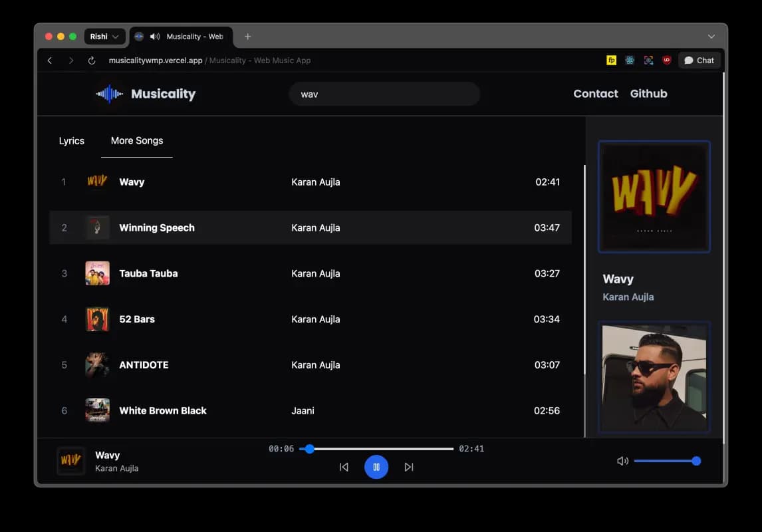The image size is (762, 532).
Task: Mute audio via the speaker icon
Action: (x=622, y=461)
